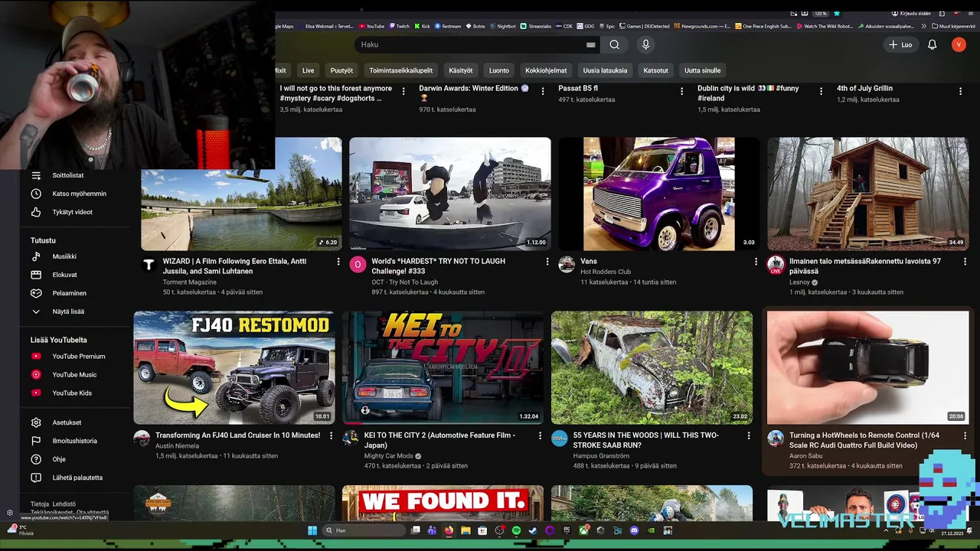Open more options for TRY NOT TO LAUGH video
This screenshot has width=980, height=551.
(x=547, y=262)
